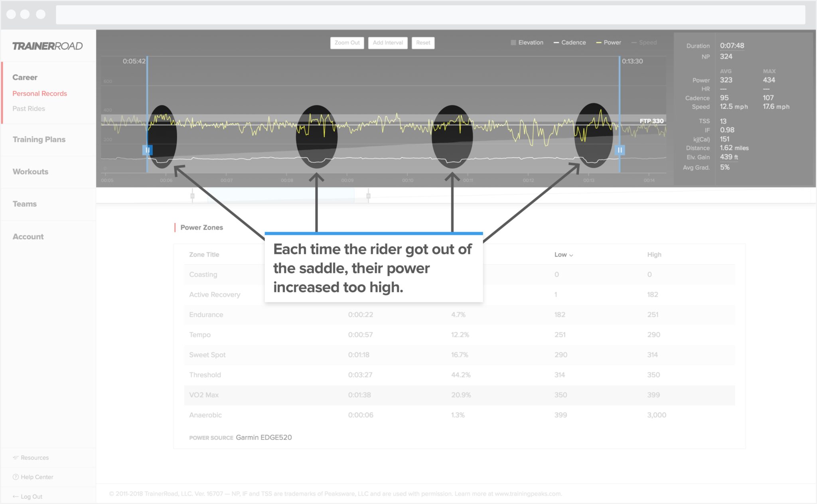Click the TSS info icon in metrics panel

[704, 121]
